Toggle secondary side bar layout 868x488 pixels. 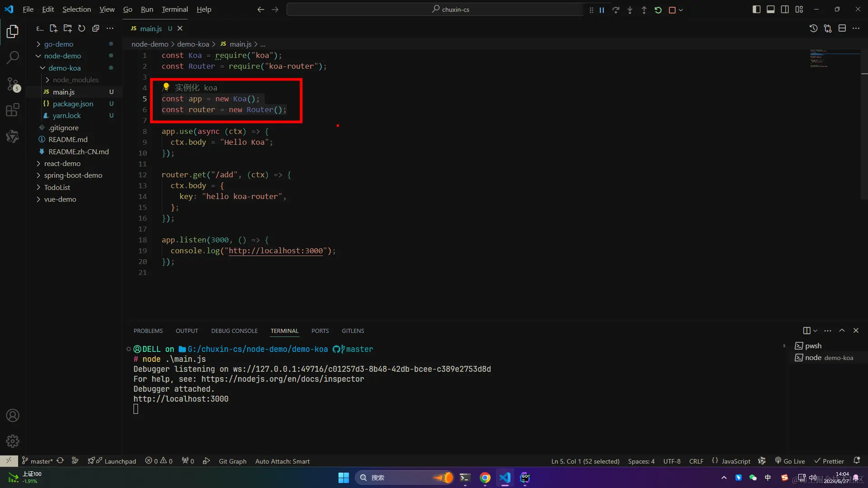[785, 9]
